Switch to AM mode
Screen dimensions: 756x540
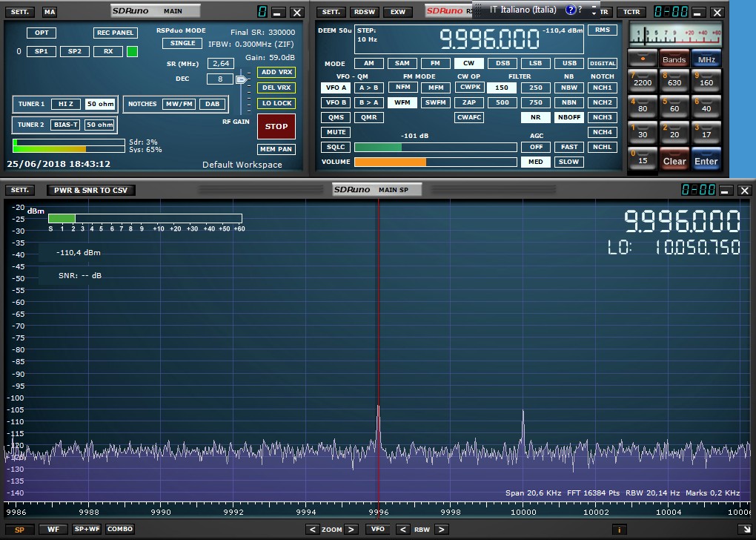(x=369, y=63)
